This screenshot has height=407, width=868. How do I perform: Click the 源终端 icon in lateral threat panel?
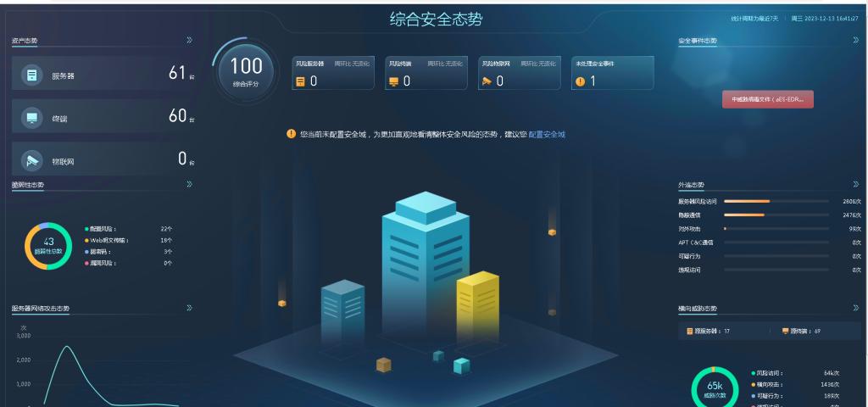tap(785, 331)
